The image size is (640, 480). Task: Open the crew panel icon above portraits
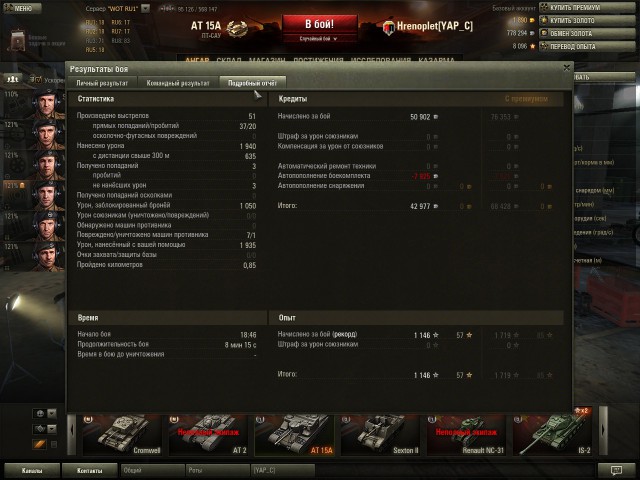click(13, 79)
